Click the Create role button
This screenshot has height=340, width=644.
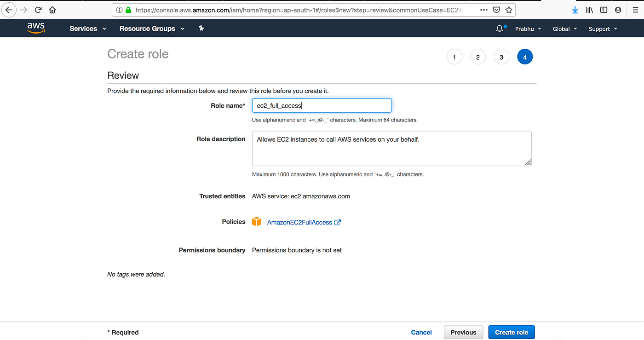512,332
